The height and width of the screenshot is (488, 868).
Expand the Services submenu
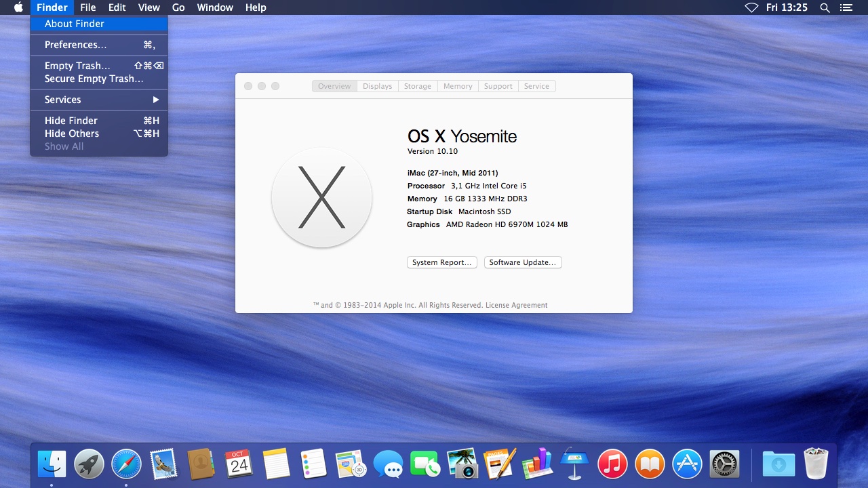tap(99, 100)
